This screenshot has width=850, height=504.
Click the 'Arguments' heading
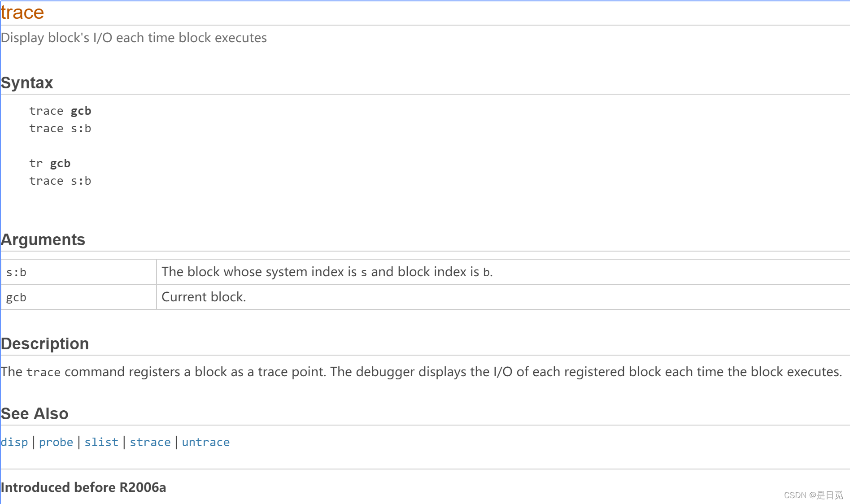click(43, 240)
